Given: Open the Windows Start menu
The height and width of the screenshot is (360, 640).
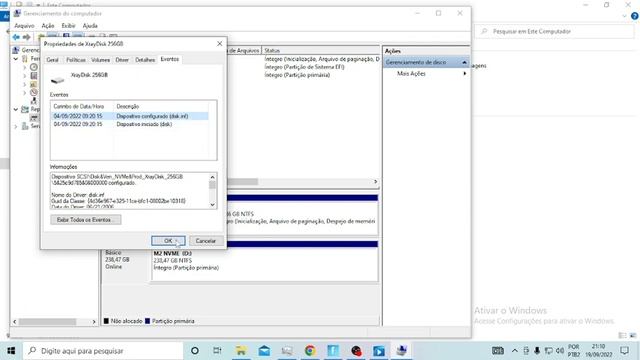Looking at the screenshot, I should [11, 351].
